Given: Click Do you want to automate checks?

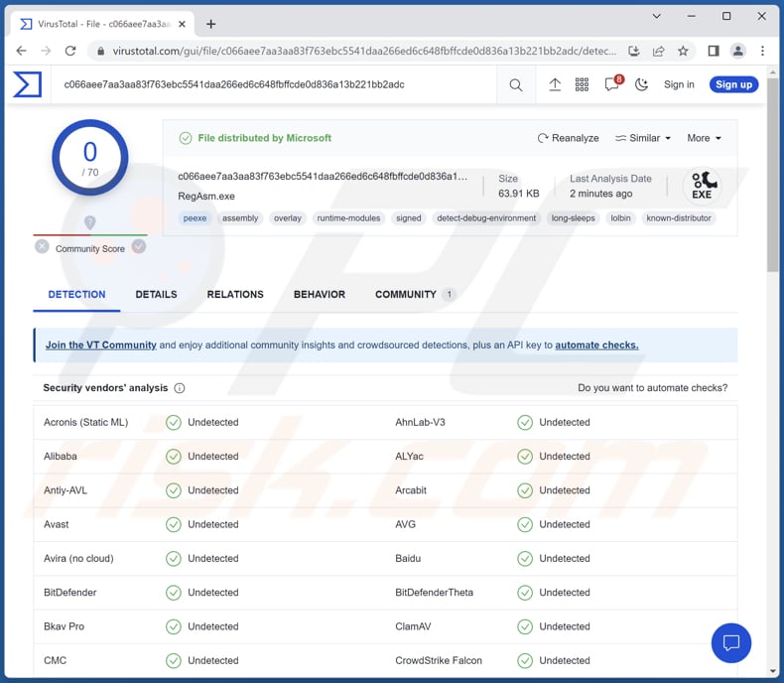Looking at the screenshot, I should click(x=652, y=388).
